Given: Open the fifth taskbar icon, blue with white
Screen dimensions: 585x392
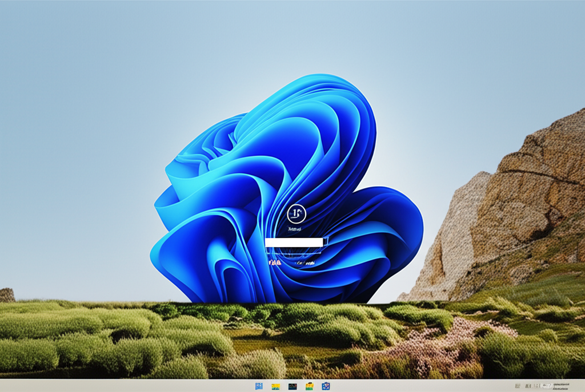Looking at the screenshot, I should 326,386.
